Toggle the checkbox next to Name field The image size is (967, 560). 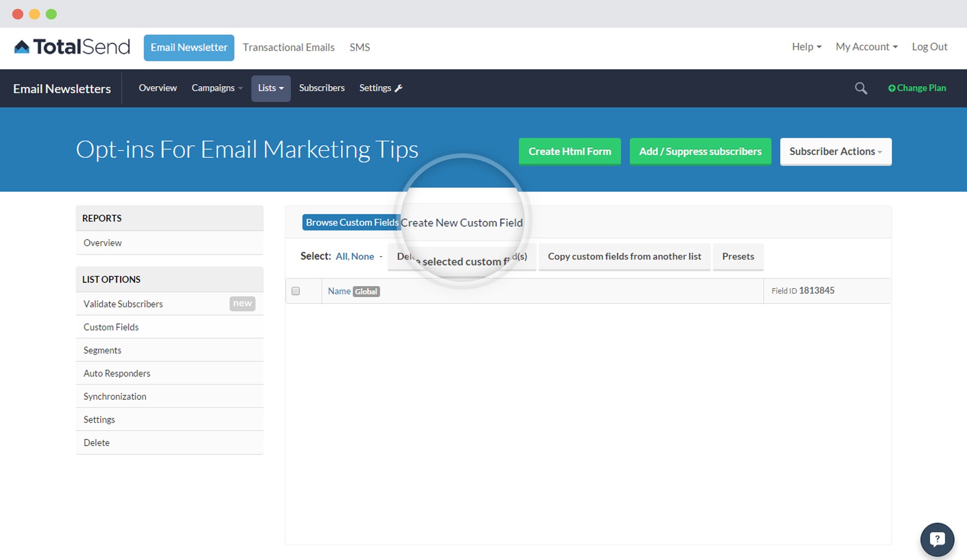(x=296, y=291)
